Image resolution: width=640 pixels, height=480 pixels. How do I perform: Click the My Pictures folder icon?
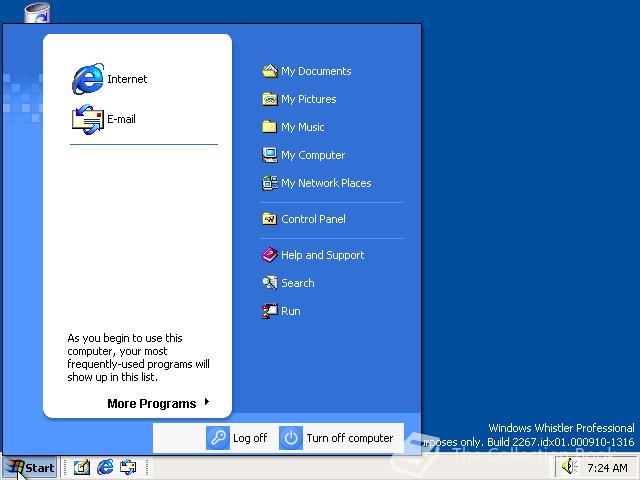[x=270, y=99]
